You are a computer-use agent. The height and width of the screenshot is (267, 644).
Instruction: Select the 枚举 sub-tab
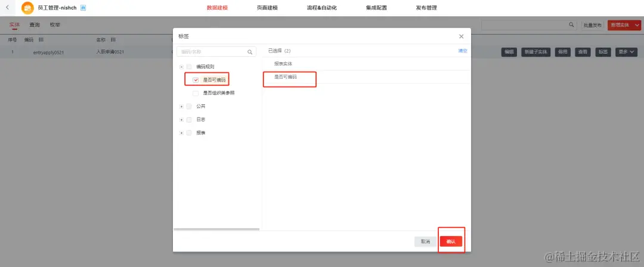(x=55, y=25)
